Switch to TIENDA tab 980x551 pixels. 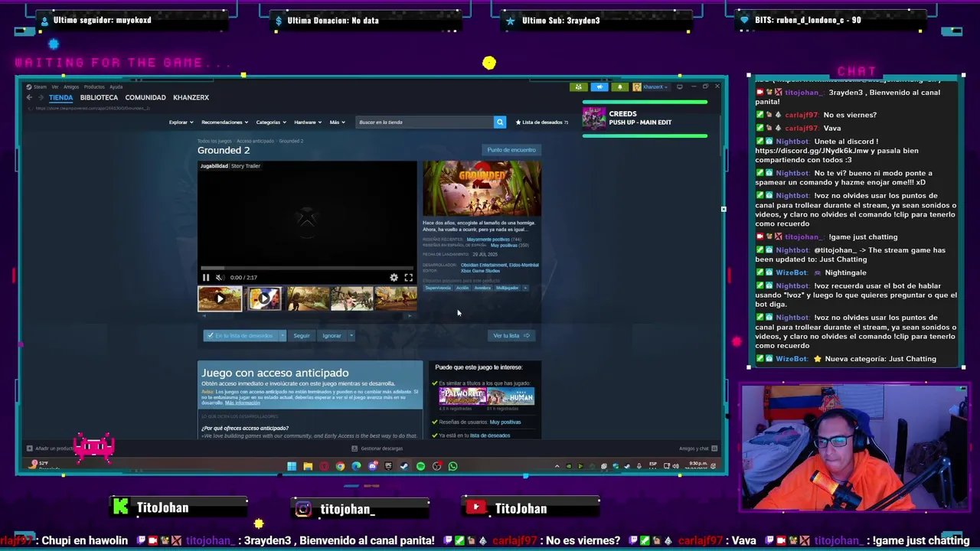60,97
